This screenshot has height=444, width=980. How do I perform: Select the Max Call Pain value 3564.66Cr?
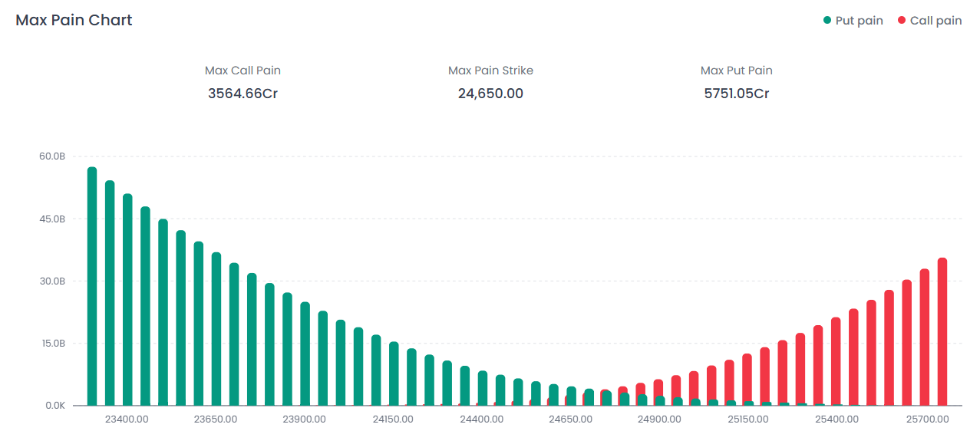(243, 94)
